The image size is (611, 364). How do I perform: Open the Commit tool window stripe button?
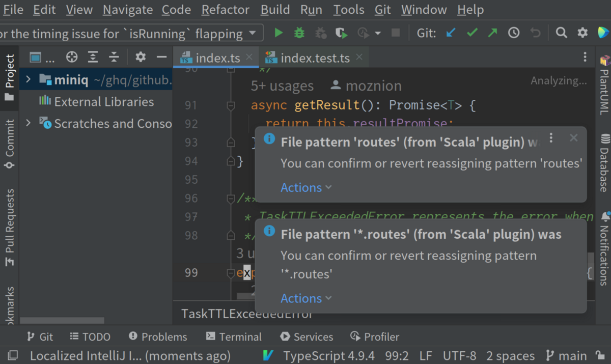9,144
